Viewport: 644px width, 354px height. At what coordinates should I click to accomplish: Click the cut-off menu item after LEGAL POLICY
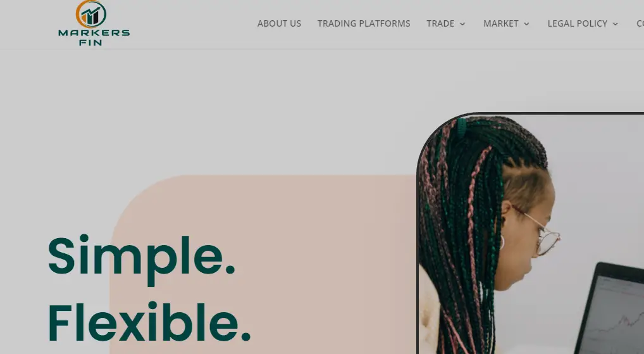point(640,23)
